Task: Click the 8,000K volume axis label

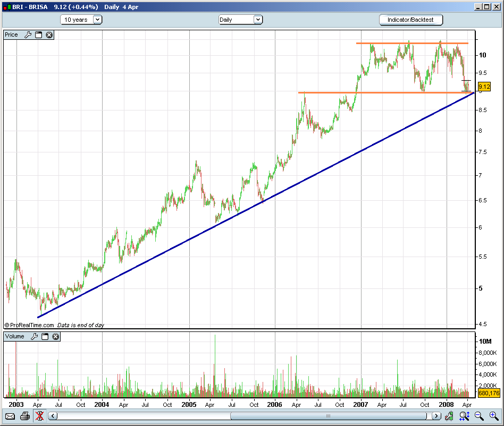Action: click(x=488, y=353)
